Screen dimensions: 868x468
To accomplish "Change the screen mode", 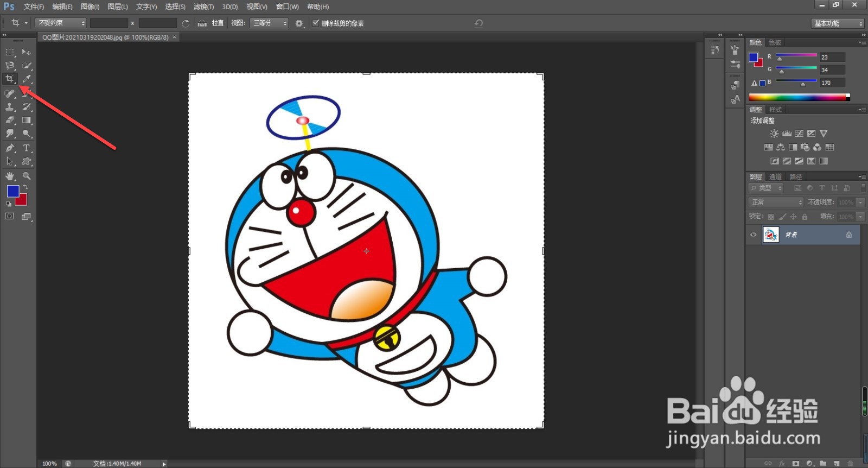I will (26, 216).
